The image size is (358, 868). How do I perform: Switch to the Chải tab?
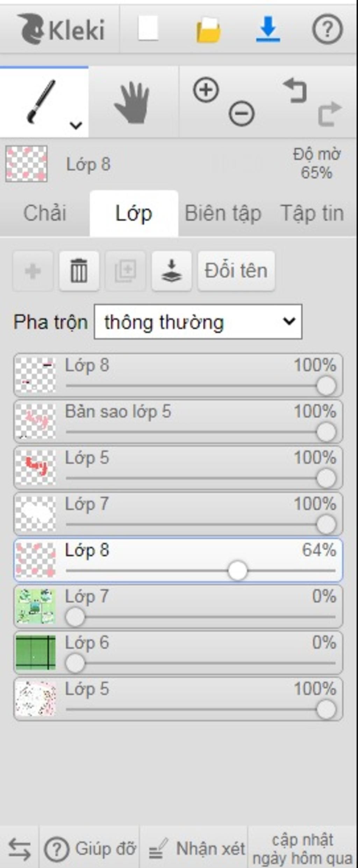tap(45, 213)
